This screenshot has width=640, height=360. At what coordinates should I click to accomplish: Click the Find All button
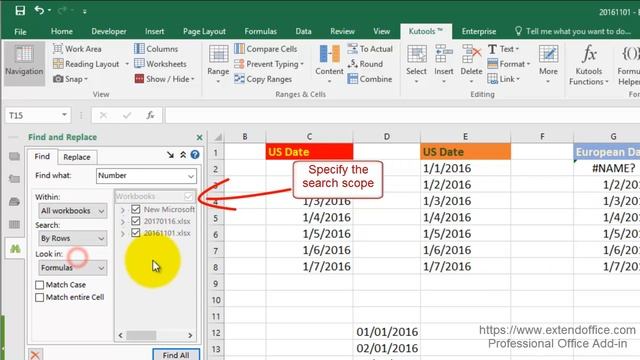[176, 354]
